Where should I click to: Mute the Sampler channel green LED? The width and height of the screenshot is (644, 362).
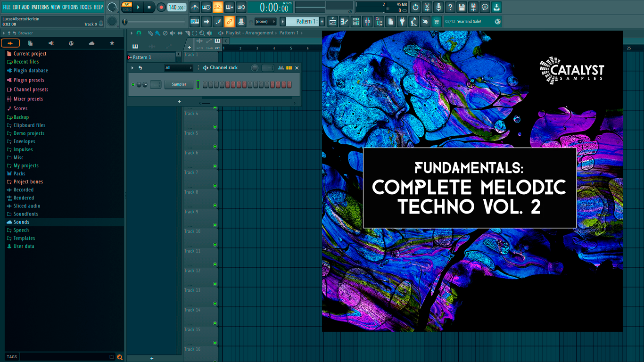(133, 84)
